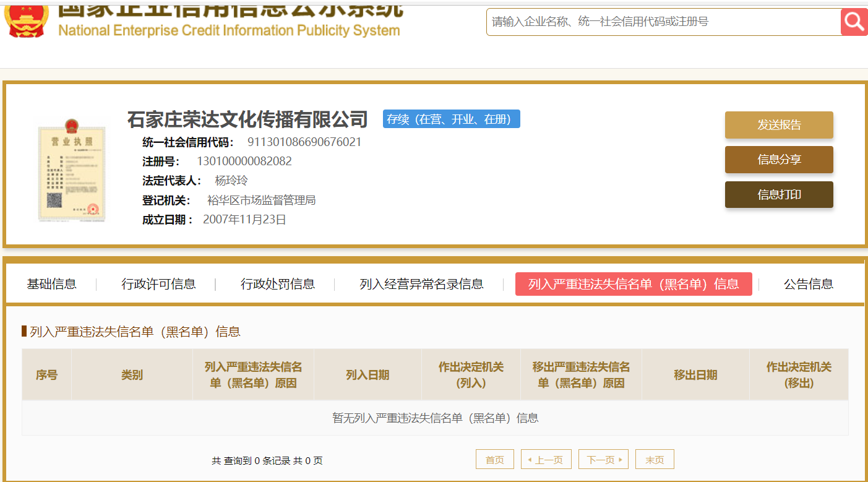The width and height of the screenshot is (868, 482).
Task: Click the 列入严重违法失信名单（黑名单）原因 column header
Action: (x=253, y=375)
